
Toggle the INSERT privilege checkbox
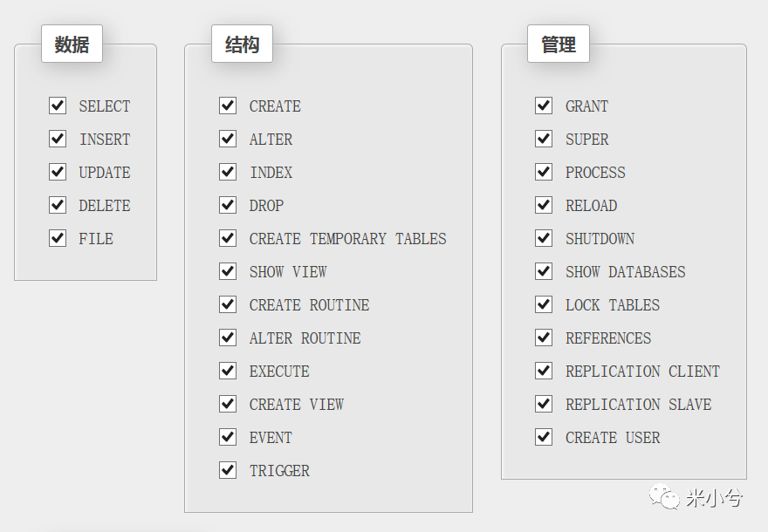coord(58,139)
